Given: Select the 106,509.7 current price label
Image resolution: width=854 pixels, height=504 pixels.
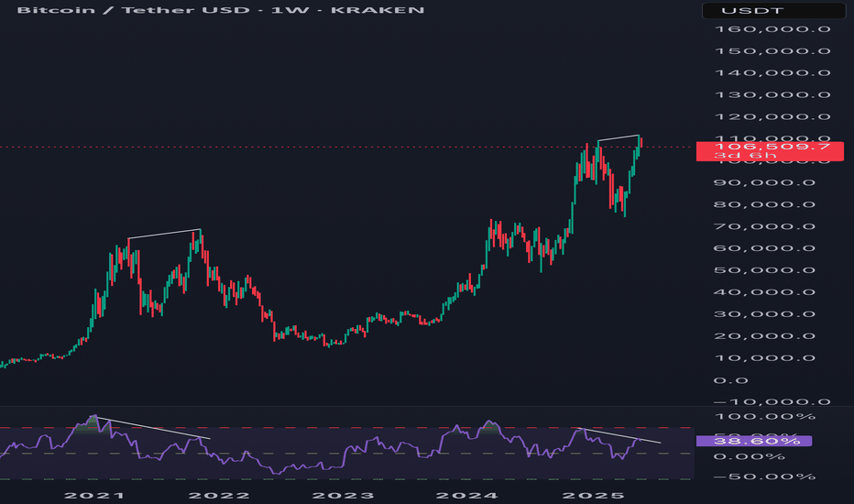Looking at the screenshot, I should (770, 150).
